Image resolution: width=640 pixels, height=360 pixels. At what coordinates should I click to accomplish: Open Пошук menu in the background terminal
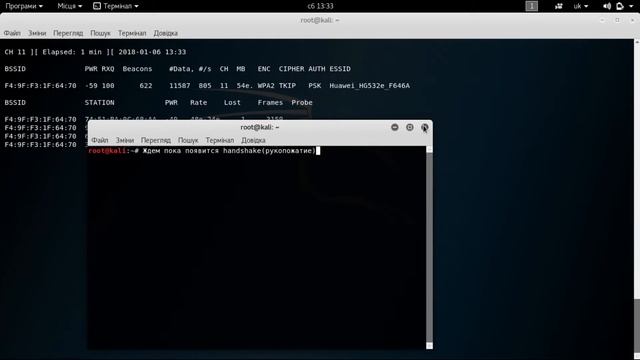(x=100, y=33)
